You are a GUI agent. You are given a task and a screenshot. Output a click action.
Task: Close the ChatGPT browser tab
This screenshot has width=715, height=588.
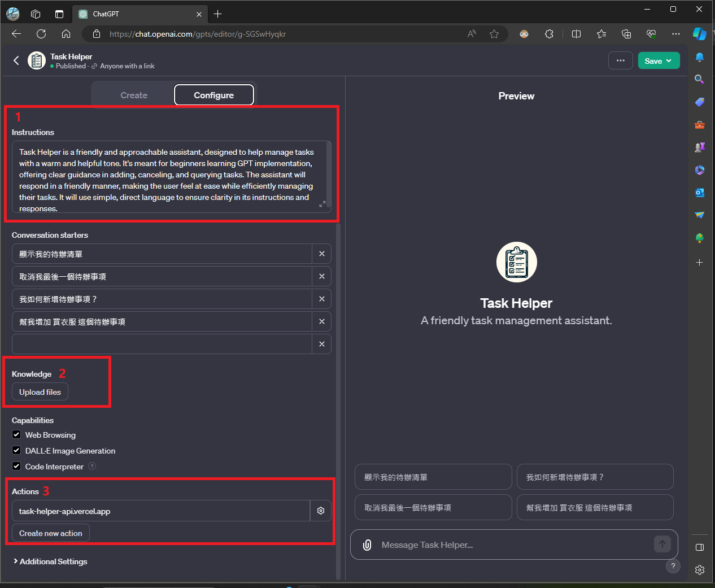click(199, 14)
